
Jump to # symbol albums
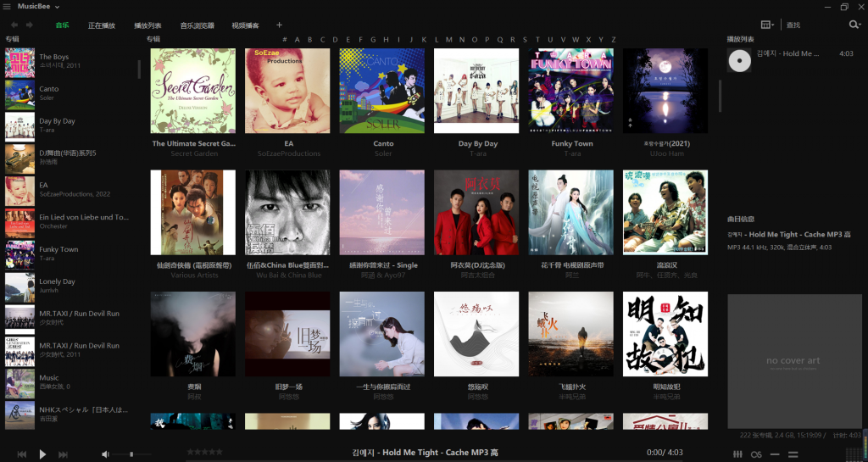pos(285,40)
